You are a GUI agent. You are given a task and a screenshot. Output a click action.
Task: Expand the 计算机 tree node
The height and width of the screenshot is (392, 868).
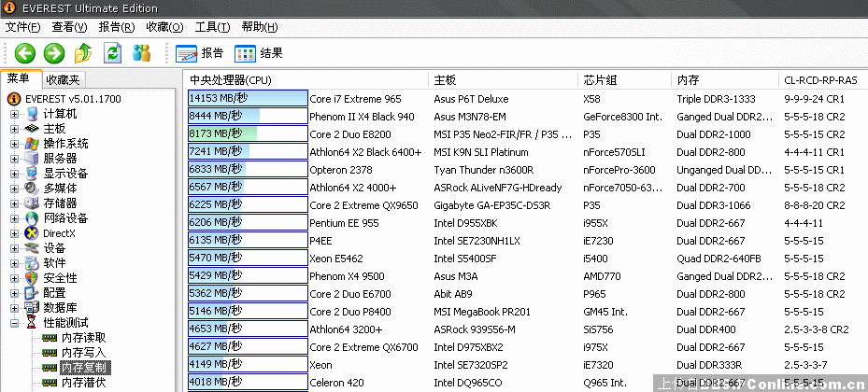click(x=14, y=115)
